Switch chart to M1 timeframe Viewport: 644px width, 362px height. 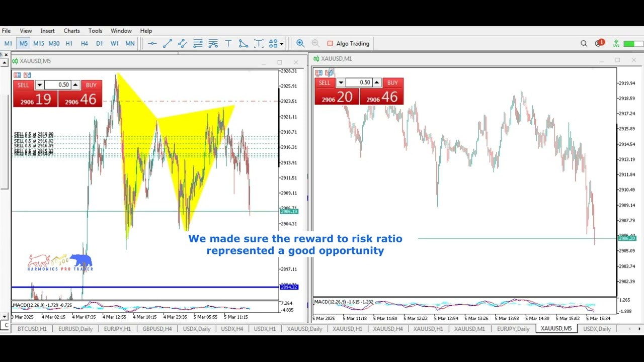tap(8, 44)
